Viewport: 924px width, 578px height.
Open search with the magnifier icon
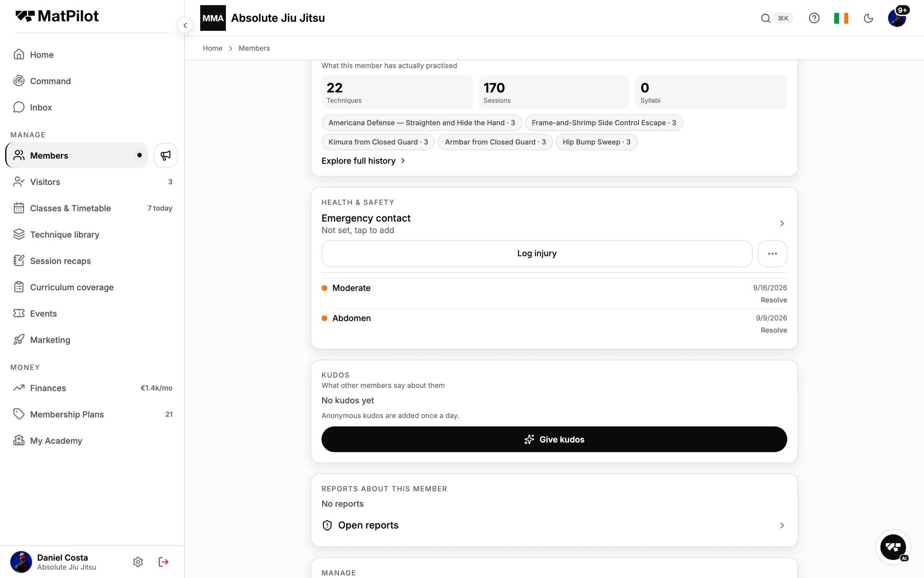pyautogui.click(x=766, y=18)
